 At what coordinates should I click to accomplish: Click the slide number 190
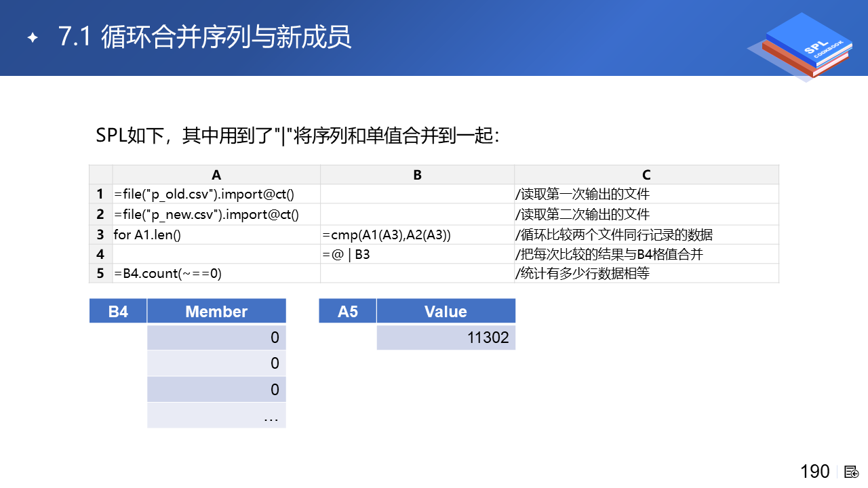tap(814, 472)
